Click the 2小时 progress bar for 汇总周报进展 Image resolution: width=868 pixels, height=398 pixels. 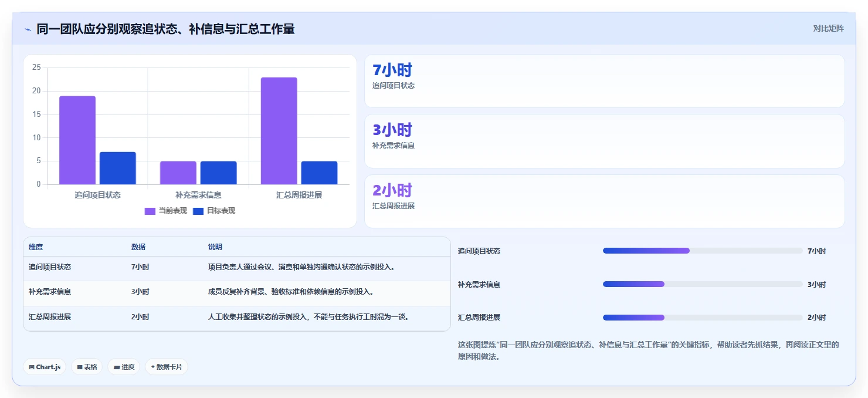coord(703,318)
